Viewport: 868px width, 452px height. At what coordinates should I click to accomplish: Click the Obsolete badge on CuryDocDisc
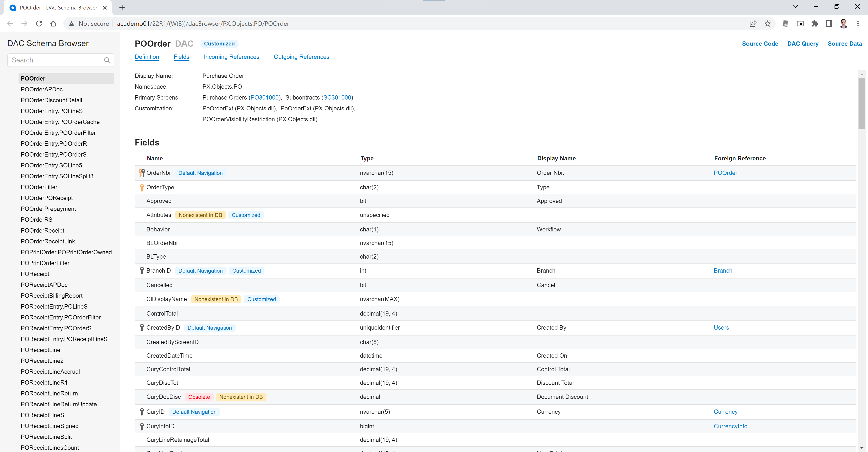coord(199,397)
